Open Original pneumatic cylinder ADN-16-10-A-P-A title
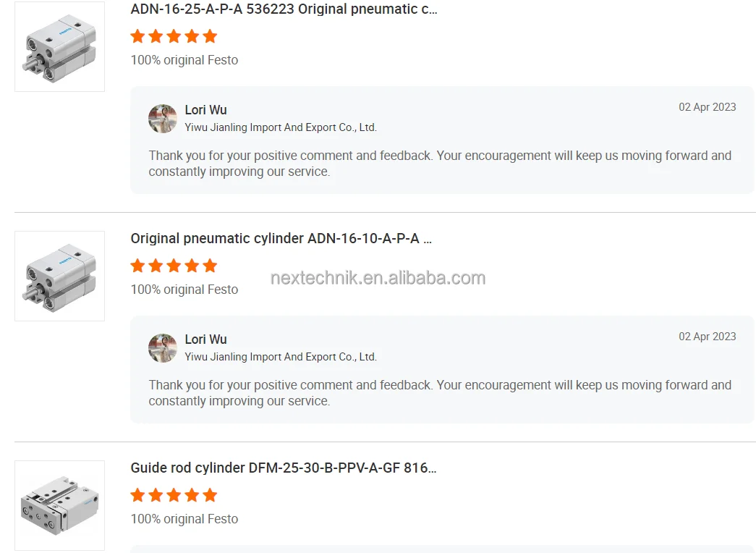 [281, 239]
